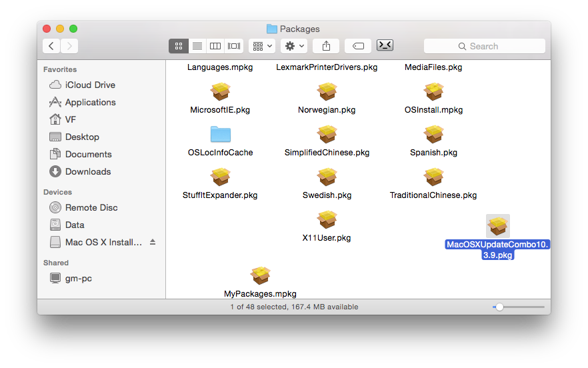Select StuffItExpander.pkg package icon
Viewport: 588px width, 368px height.
tap(220, 177)
